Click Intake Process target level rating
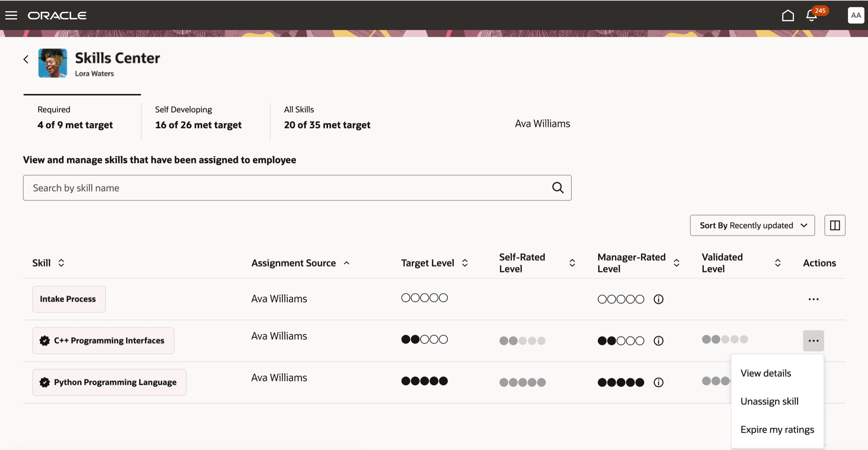Screen dimensions: 868x450 pos(424,298)
